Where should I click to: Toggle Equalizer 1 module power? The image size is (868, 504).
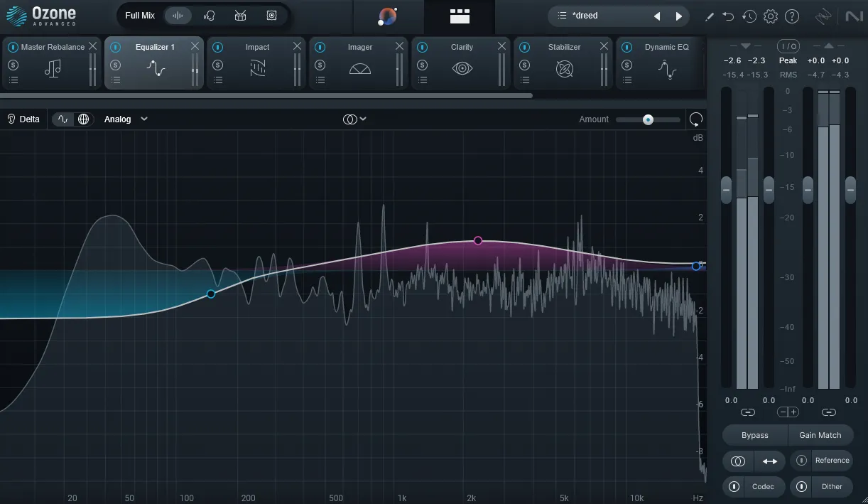pos(115,47)
